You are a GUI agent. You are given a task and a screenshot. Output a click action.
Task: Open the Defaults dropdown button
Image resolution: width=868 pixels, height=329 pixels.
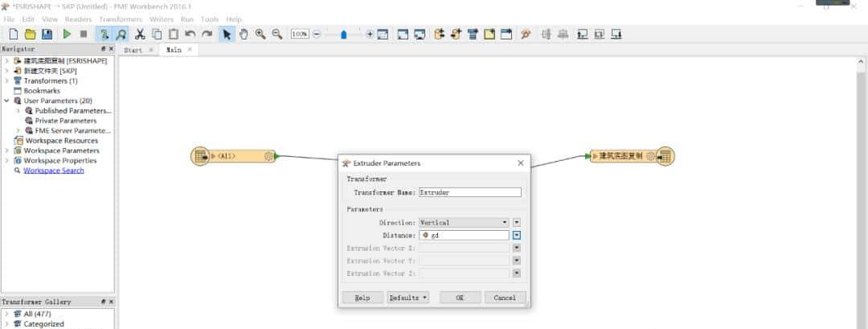[x=408, y=298]
